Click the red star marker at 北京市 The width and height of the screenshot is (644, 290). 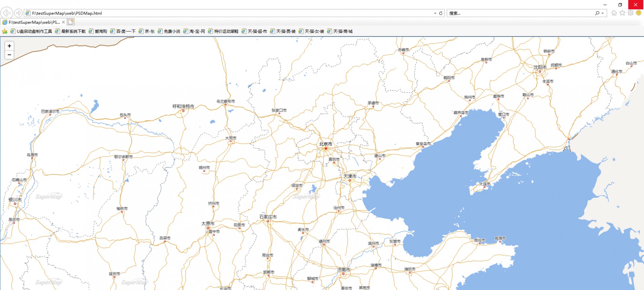pos(326,148)
